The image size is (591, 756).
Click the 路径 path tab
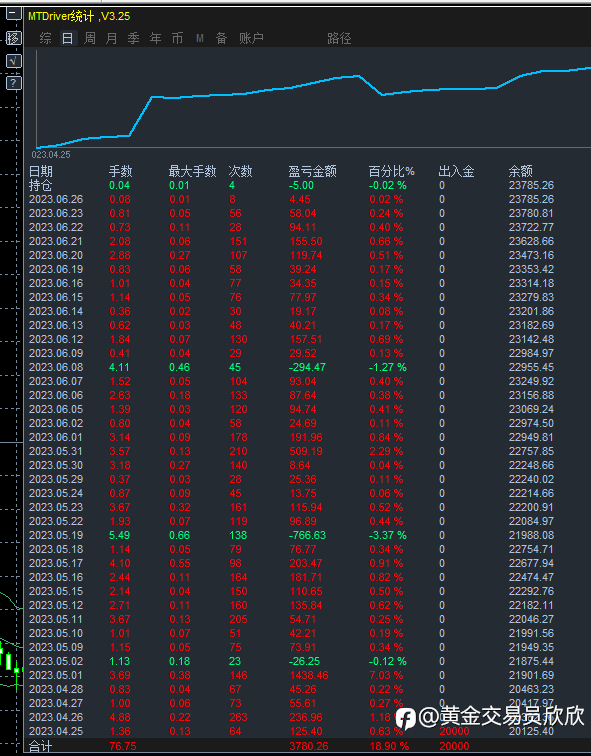point(339,38)
